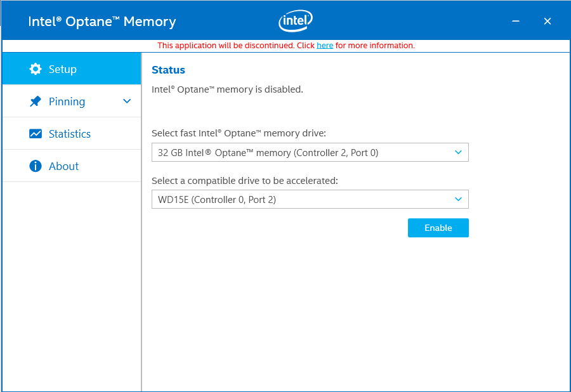Close the Intel Optane Memory window
The width and height of the screenshot is (571, 392).
pos(548,21)
